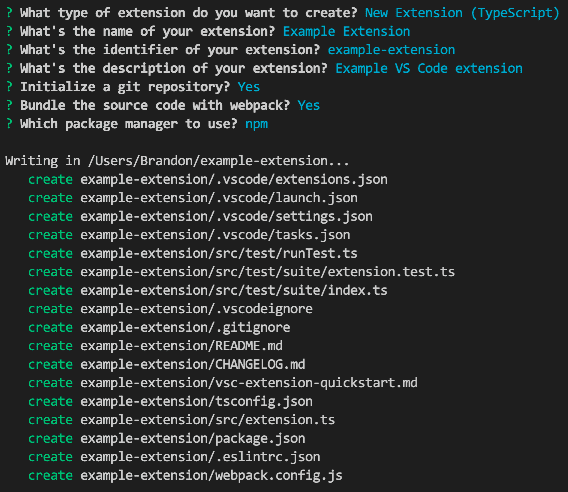Click the prompt 'What's the name of your extension?'
This screenshot has height=492, width=568.
pyautogui.click(x=147, y=32)
